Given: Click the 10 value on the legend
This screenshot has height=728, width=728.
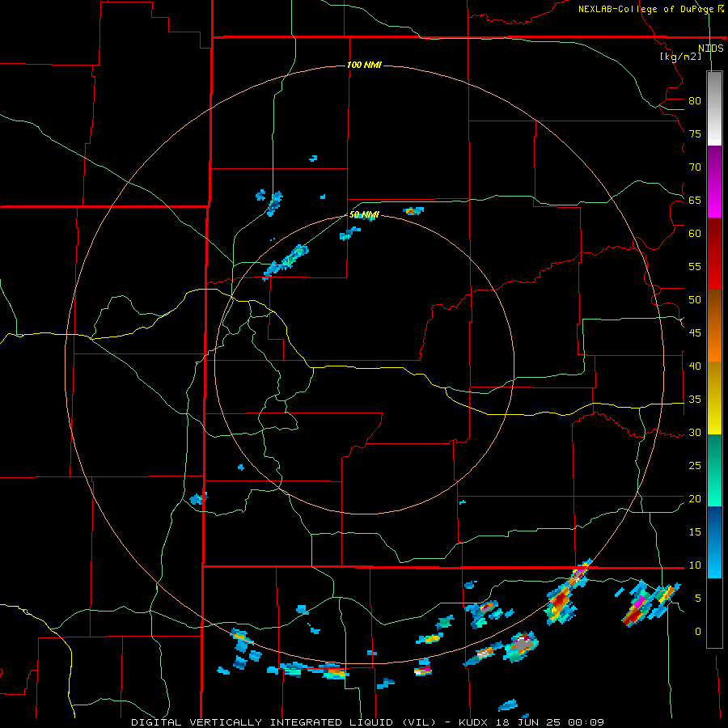Looking at the screenshot, I should coord(695,565).
